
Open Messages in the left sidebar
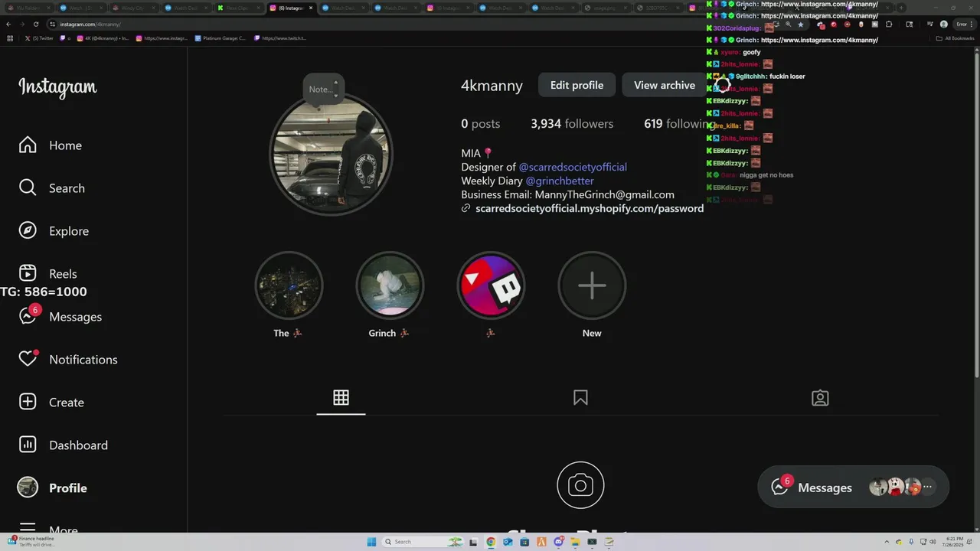tap(60, 316)
